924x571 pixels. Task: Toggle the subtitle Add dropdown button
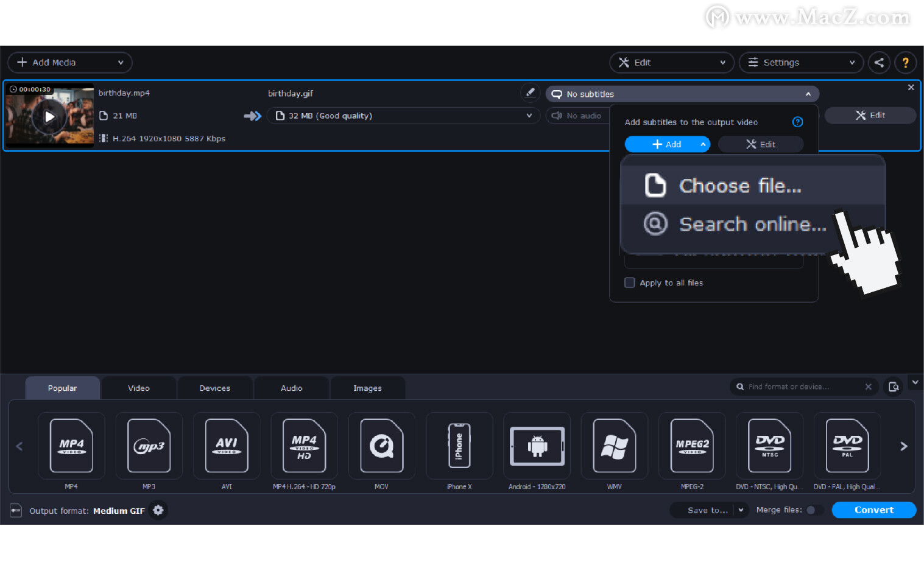[x=668, y=144]
